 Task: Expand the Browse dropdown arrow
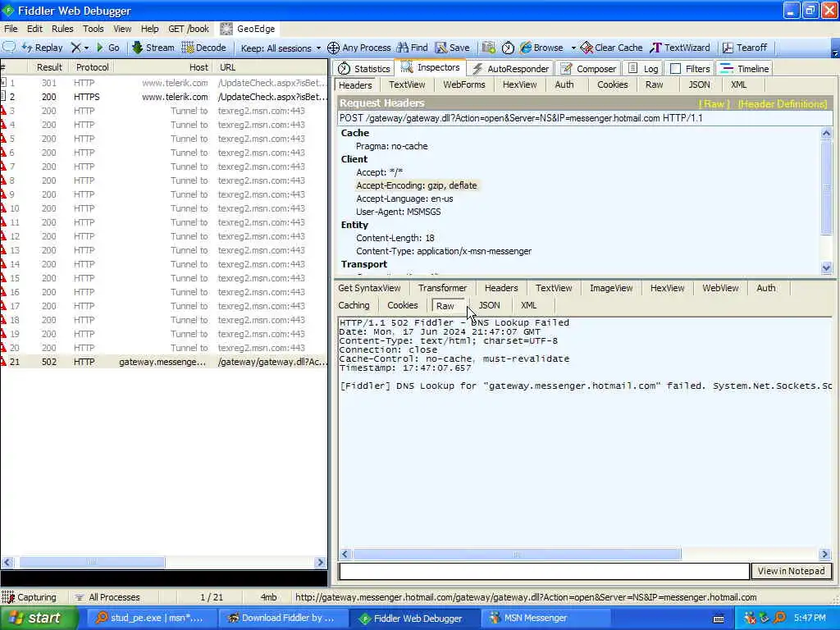point(573,48)
